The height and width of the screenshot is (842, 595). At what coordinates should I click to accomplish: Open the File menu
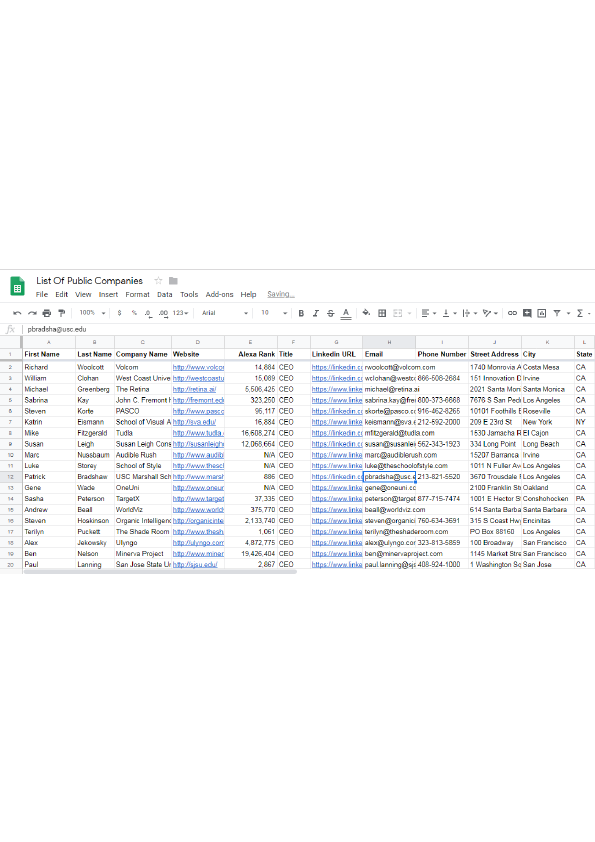point(41,294)
